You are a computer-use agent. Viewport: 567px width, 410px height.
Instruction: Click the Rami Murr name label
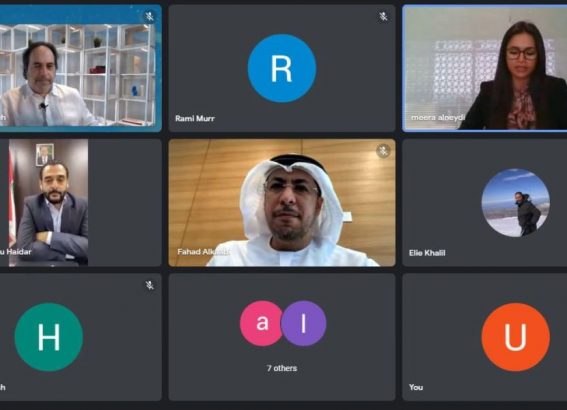click(195, 118)
